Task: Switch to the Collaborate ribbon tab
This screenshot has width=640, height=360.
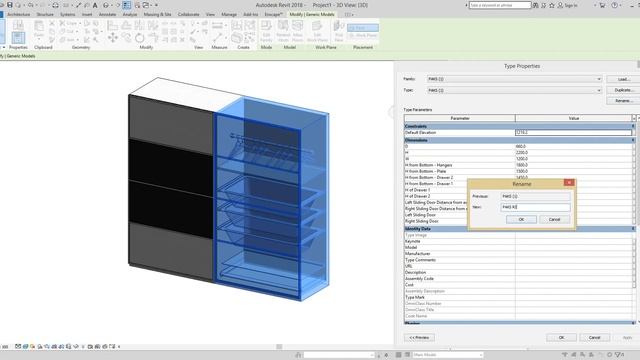Action: (189, 14)
